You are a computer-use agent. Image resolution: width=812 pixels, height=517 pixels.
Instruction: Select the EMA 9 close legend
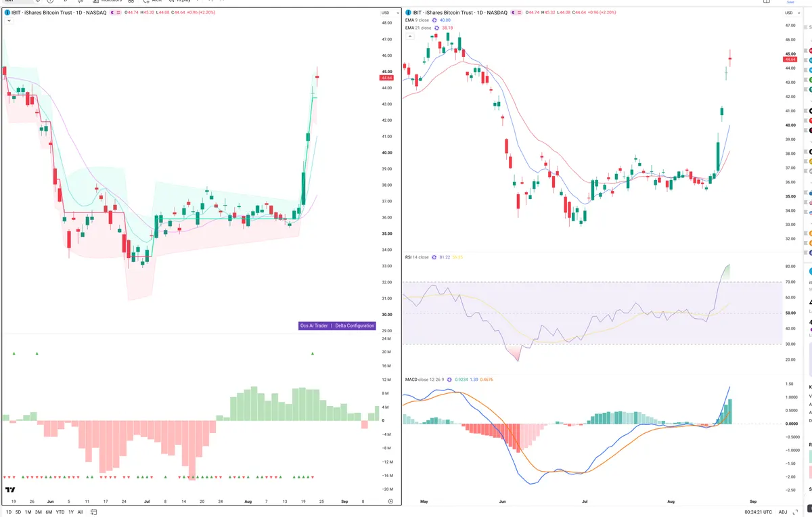(x=418, y=20)
